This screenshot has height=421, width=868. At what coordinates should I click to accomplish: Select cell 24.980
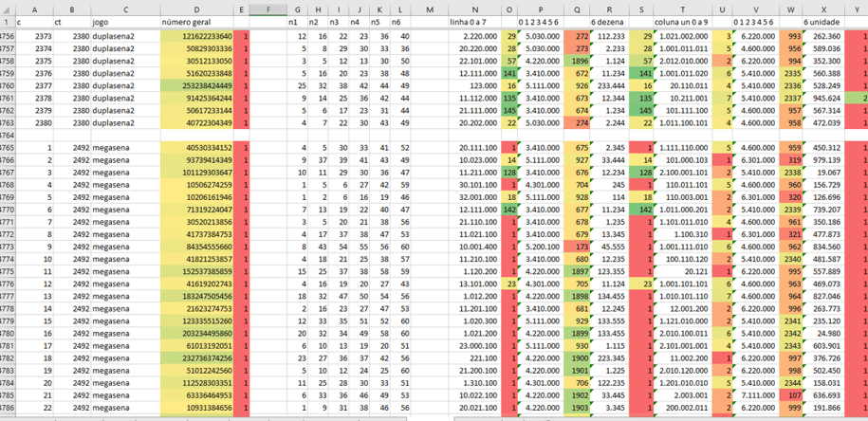[823, 334]
